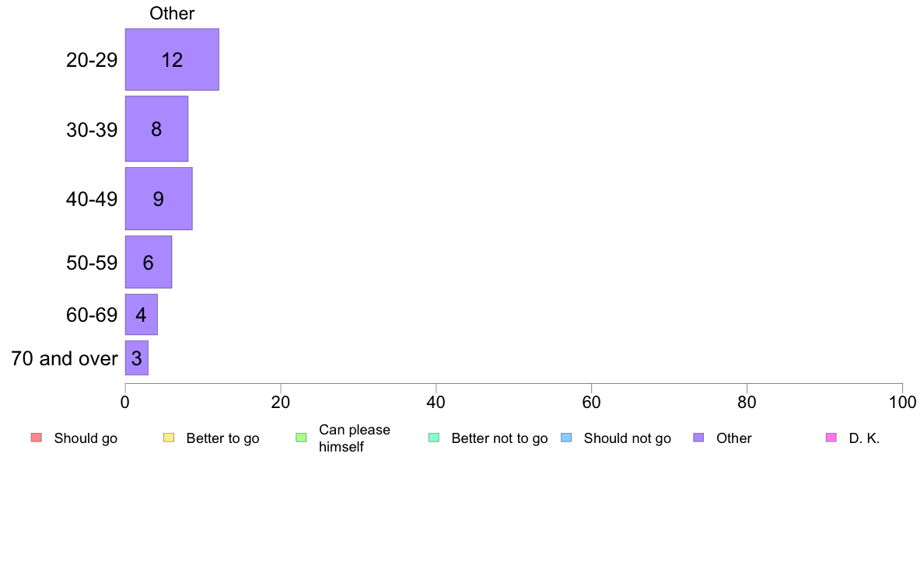Click the 100 tick on x-axis
The width and height of the screenshot is (924, 572).
point(902,403)
